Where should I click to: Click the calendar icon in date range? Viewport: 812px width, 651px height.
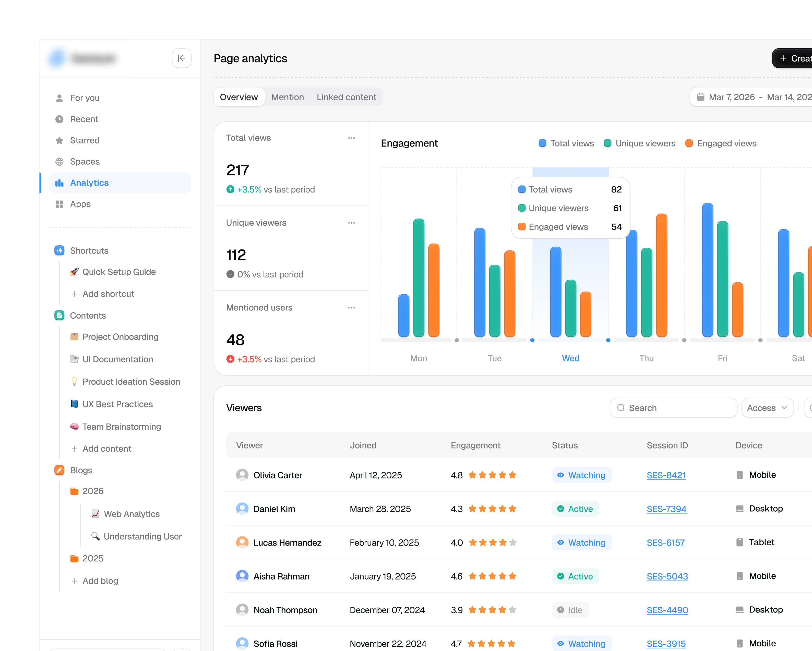coord(700,97)
